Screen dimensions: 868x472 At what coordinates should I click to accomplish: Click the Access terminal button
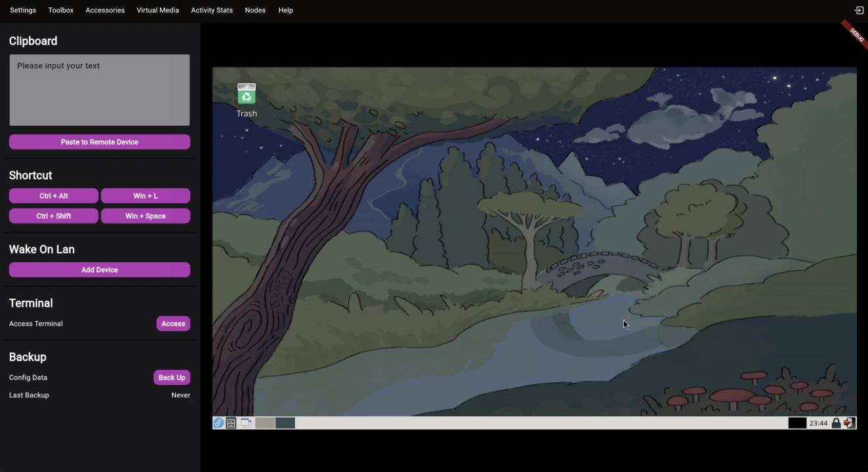click(x=173, y=323)
